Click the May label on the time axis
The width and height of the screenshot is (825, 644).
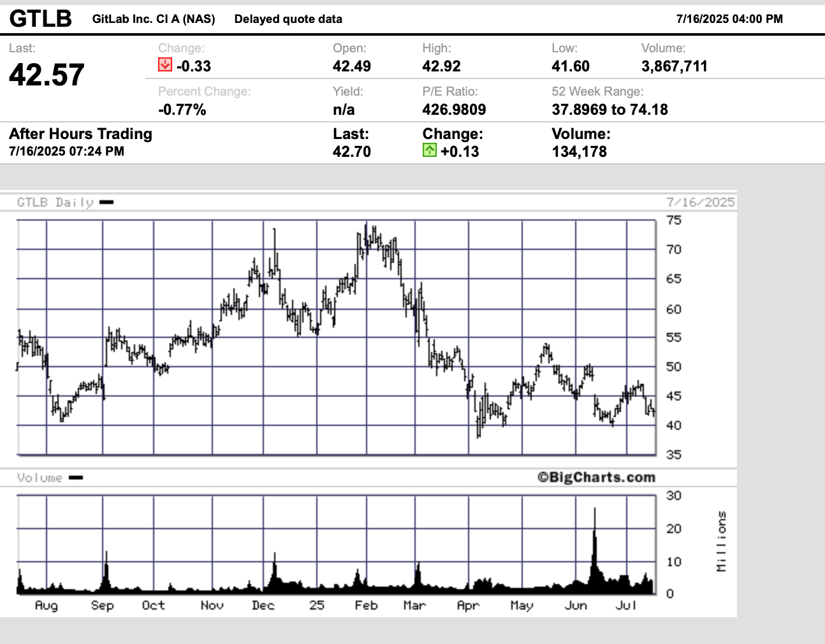click(522, 605)
